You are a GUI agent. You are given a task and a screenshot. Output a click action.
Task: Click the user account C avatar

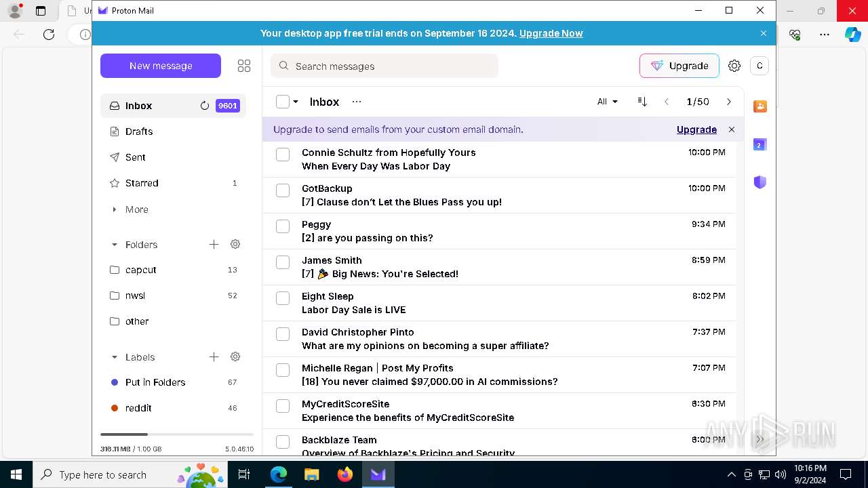click(759, 66)
